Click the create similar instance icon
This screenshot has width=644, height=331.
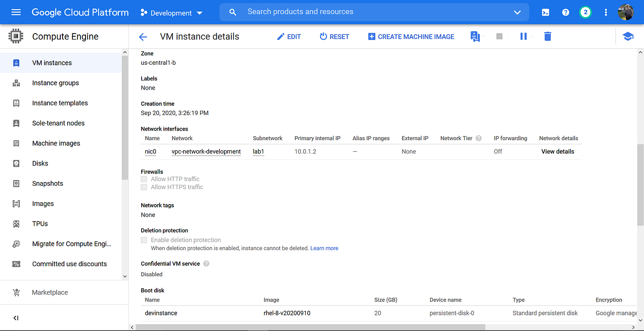475,36
